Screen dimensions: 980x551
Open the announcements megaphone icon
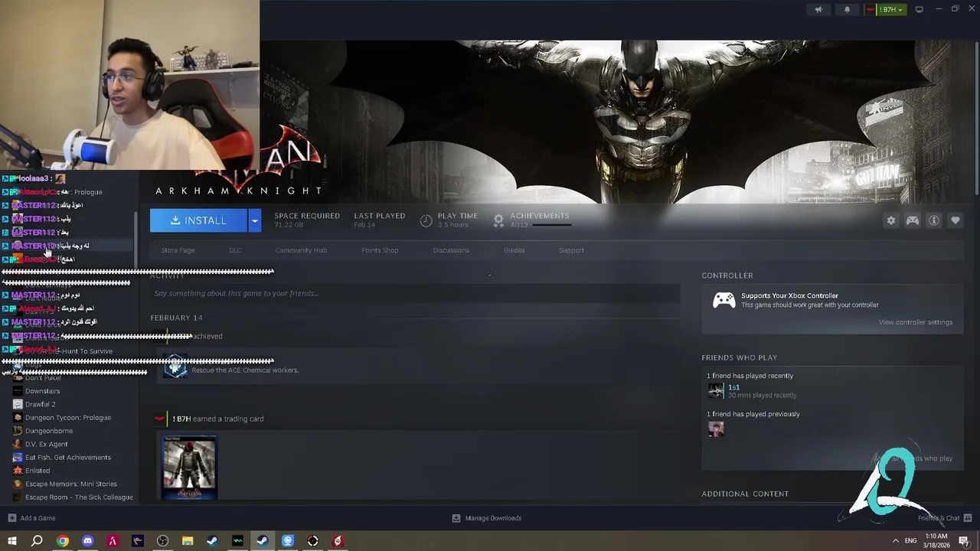[818, 10]
